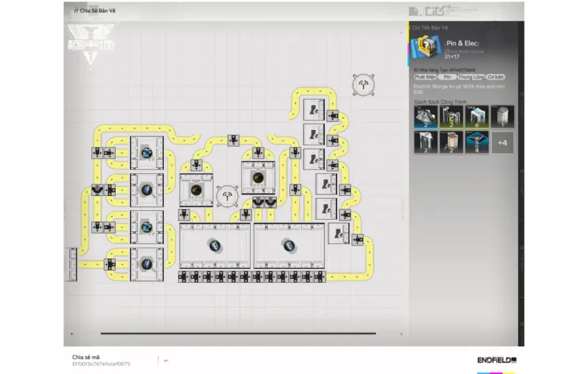Select the splitter directly above left ore machine
Viewport: 588px width, 374px height.
(196, 165)
